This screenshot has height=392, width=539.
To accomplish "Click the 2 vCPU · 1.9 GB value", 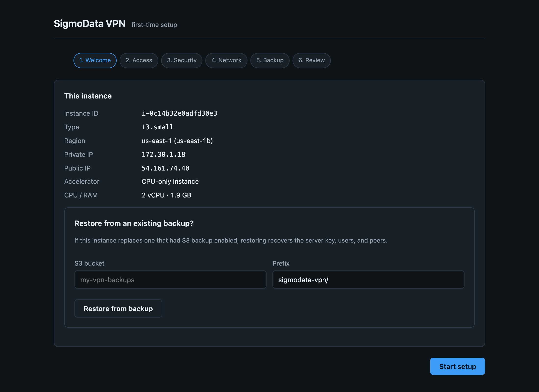I will point(167,195).
